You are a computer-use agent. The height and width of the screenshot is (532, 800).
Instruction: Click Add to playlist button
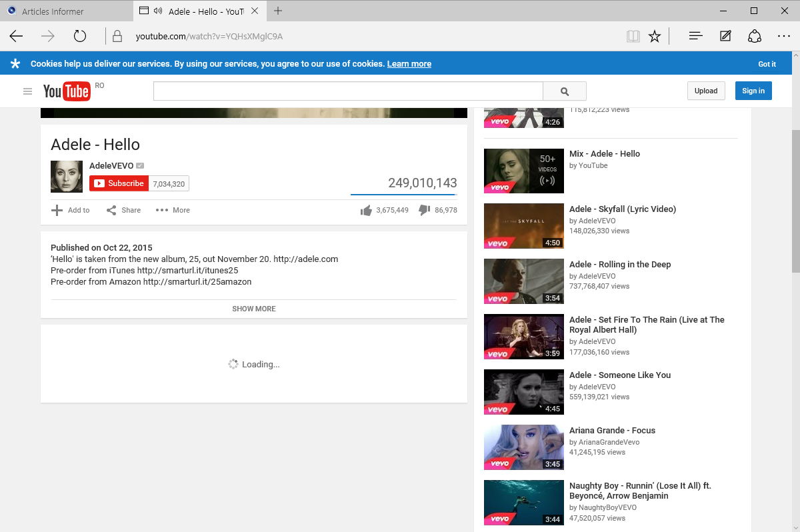pyautogui.click(x=71, y=210)
